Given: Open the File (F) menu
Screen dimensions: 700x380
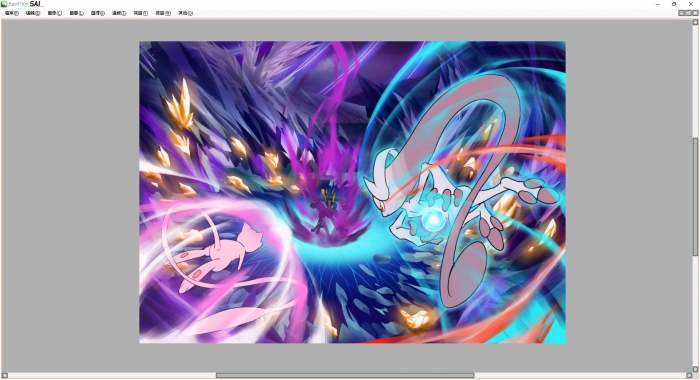Looking at the screenshot, I should click(x=12, y=13).
